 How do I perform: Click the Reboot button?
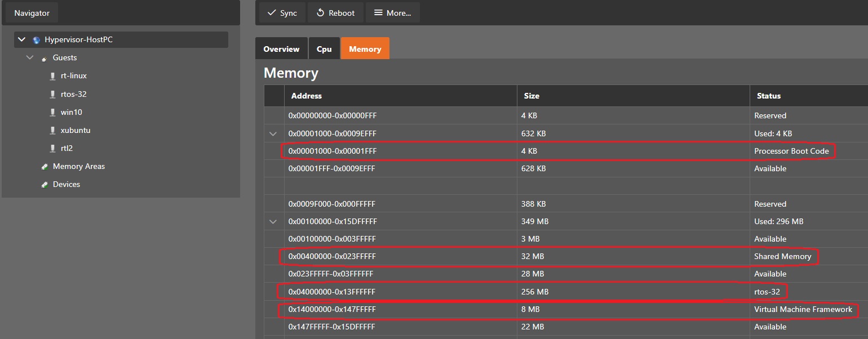(335, 13)
